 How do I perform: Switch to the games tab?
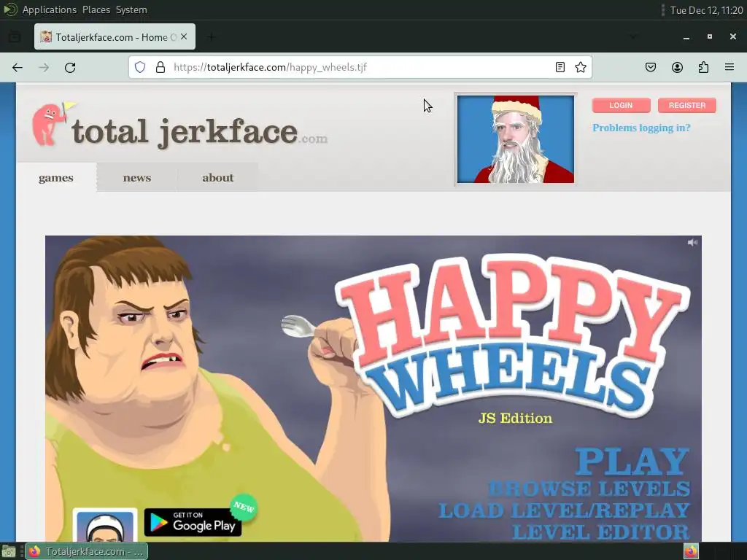point(55,178)
